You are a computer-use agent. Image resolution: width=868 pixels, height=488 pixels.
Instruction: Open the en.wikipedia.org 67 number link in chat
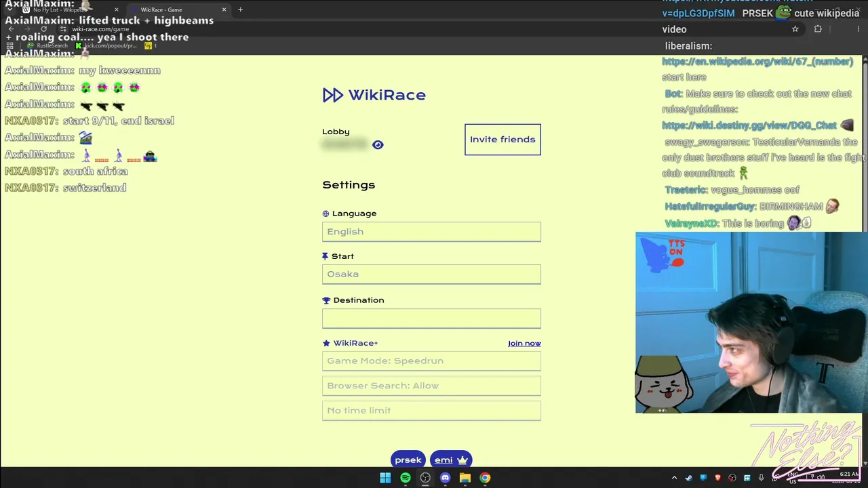757,62
